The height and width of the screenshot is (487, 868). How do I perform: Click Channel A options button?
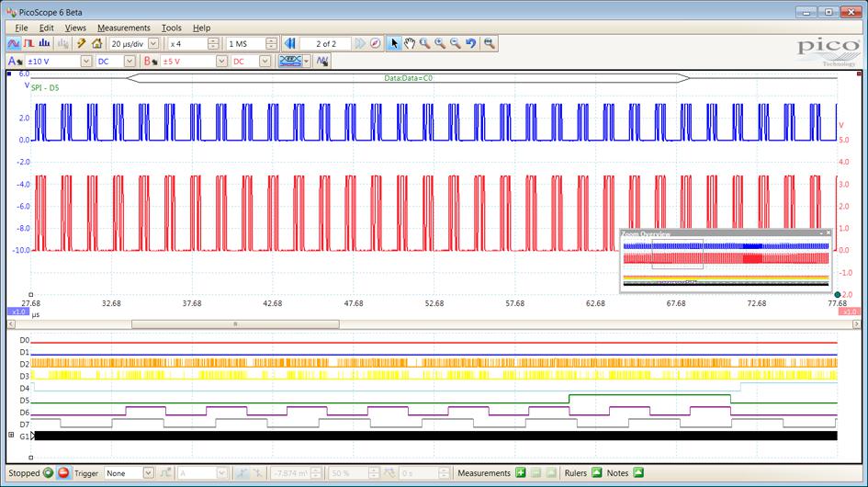coord(16,62)
